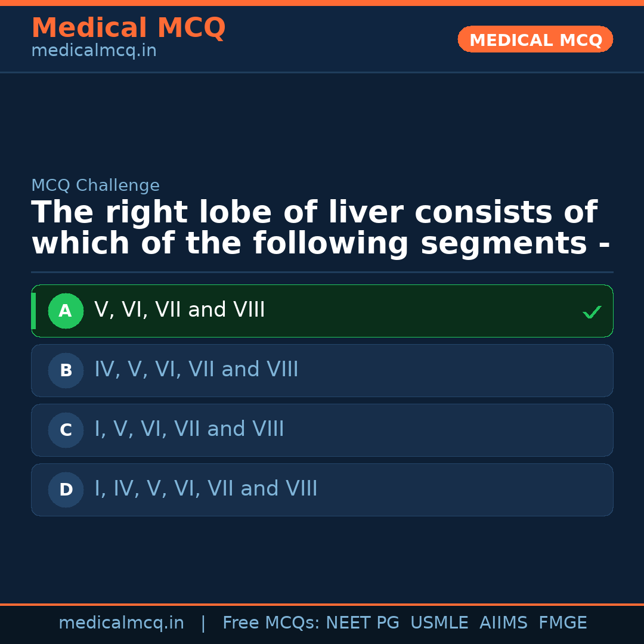This screenshot has width=644, height=644.
Task: Select the green A letter circle
Action: 66,311
